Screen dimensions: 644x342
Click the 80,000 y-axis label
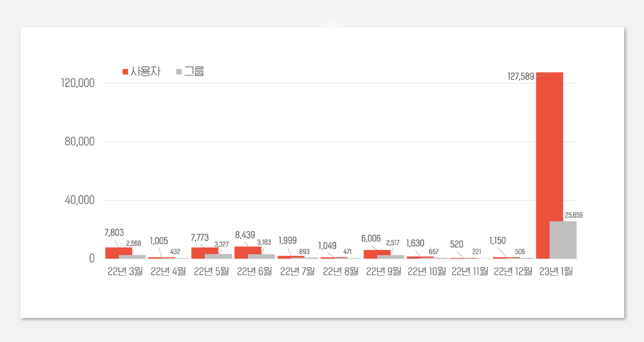[79, 141]
